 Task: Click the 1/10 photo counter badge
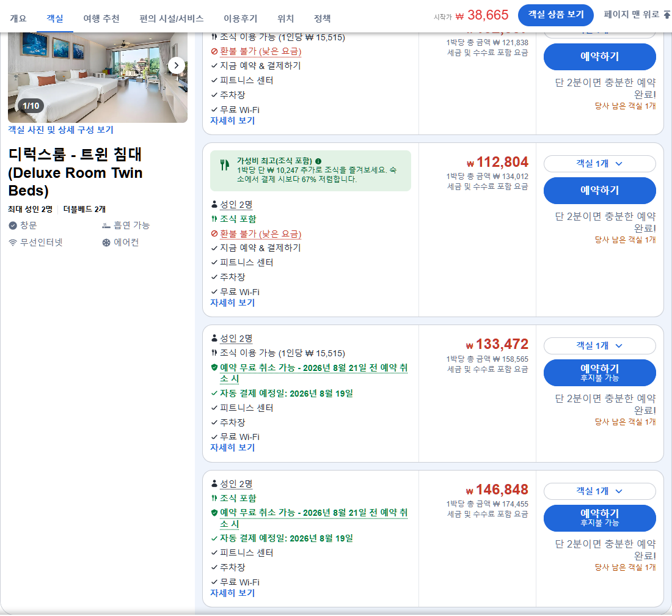click(x=31, y=106)
